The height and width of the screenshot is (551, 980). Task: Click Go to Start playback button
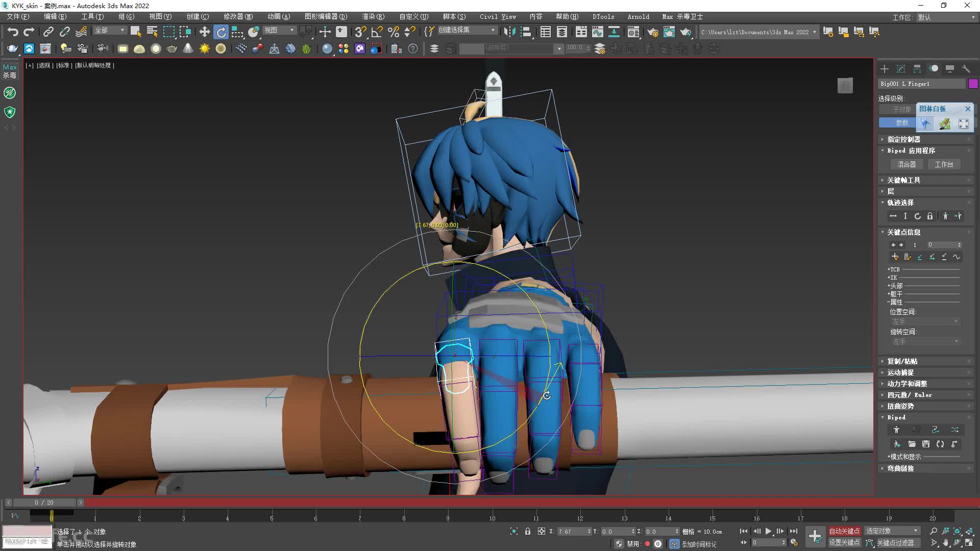click(x=743, y=531)
